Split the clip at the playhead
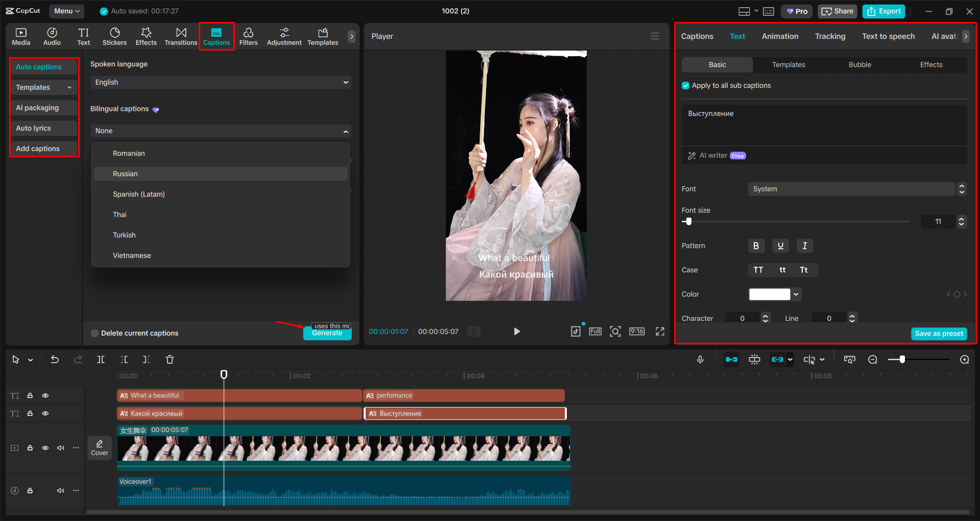The width and height of the screenshot is (980, 521). coord(101,359)
